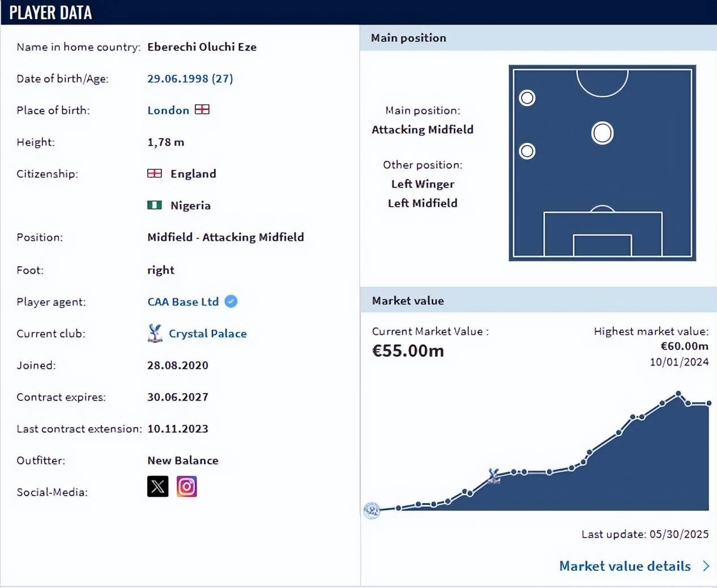Select the lower left position marker on pitch
This screenshot has width=717, height=588.
[x=527, y=151]
